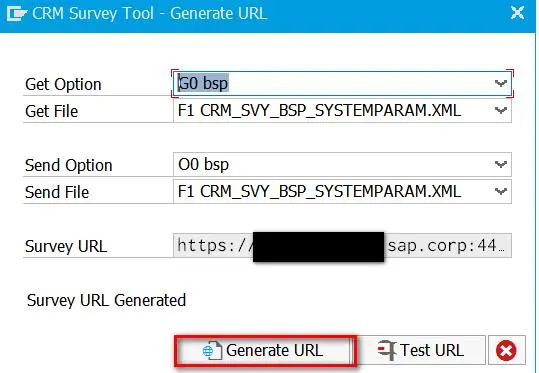Click the Send File label
This screenshot has width=539, height=373.
tap(57, 192)
